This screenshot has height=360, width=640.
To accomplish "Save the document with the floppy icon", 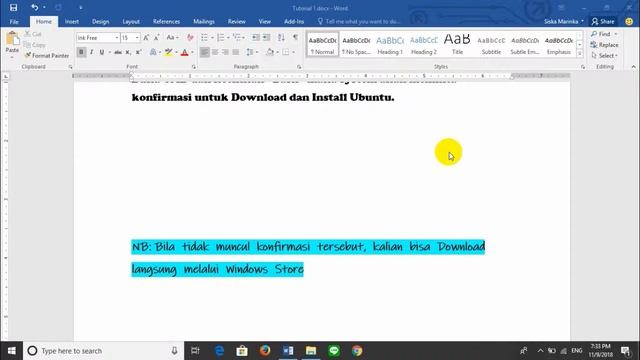I will (13, 7).
